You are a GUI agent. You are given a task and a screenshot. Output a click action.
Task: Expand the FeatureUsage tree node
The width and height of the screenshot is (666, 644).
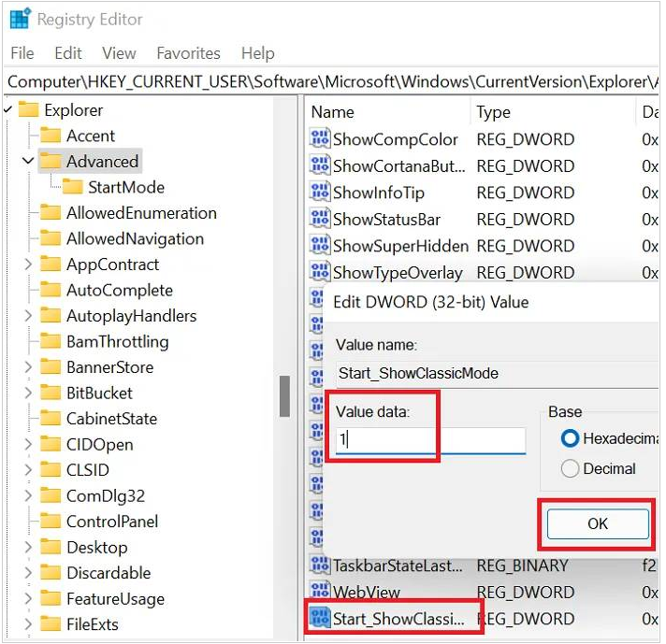click(27, 599)
